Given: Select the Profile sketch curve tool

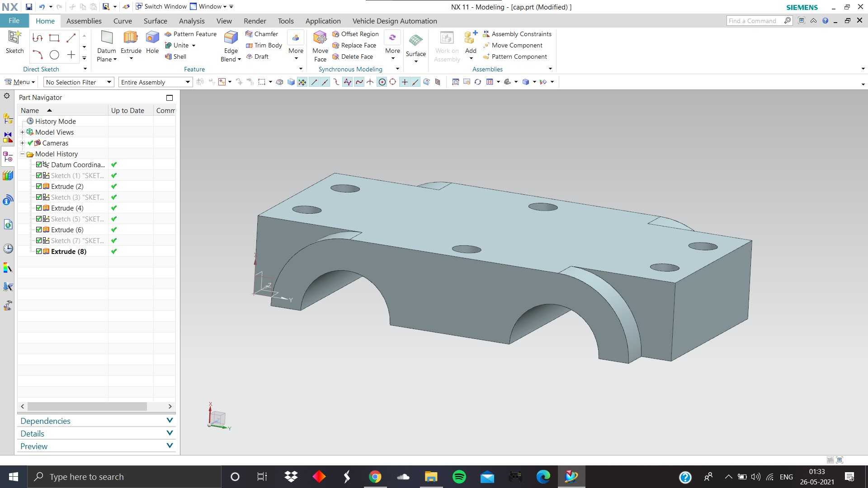Looking at the screenshot, I should click(x=38, y=38).
